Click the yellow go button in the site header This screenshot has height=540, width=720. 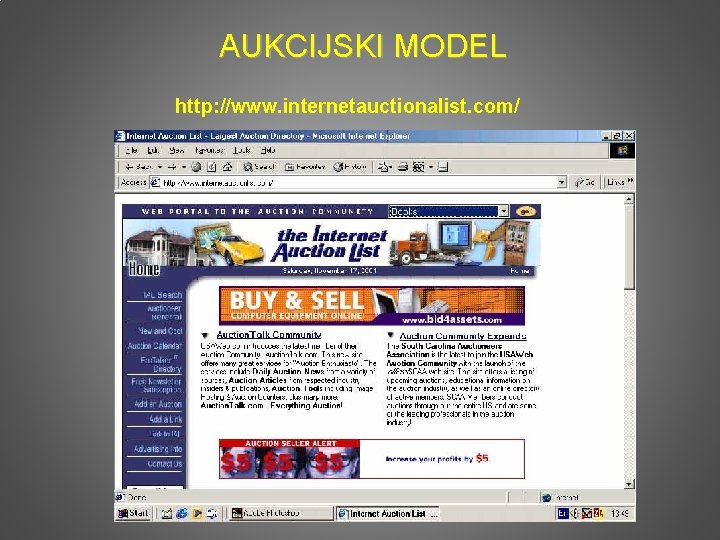click(x=525, y=211)
